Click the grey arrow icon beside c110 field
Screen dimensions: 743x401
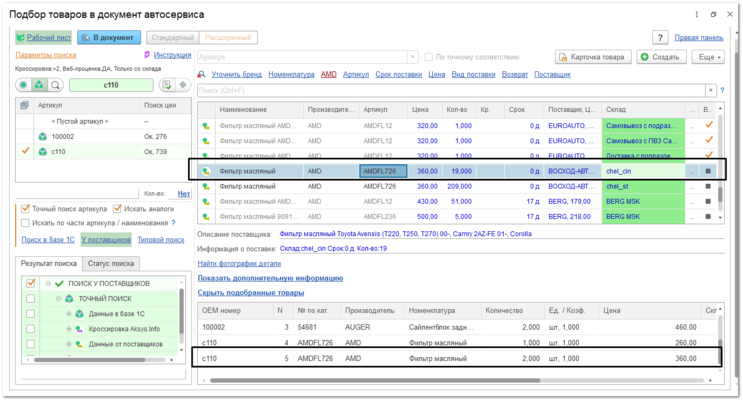click(183, 85)
